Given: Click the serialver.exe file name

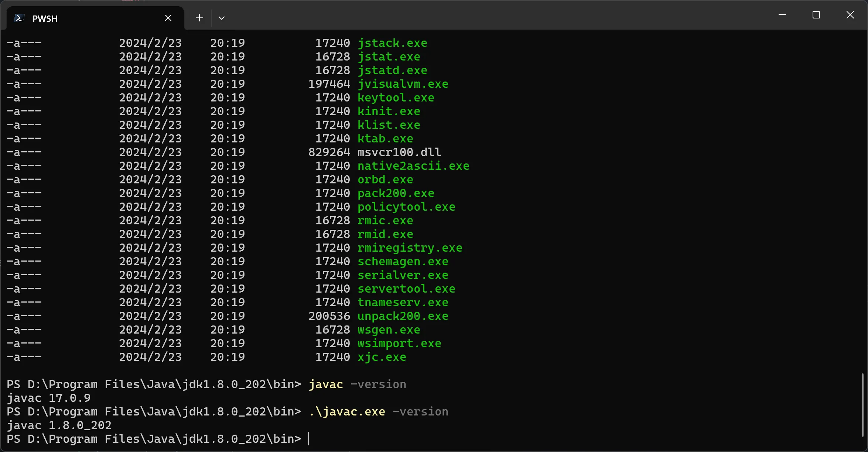Looking at the screenshot, I should (x=403, y=275).
